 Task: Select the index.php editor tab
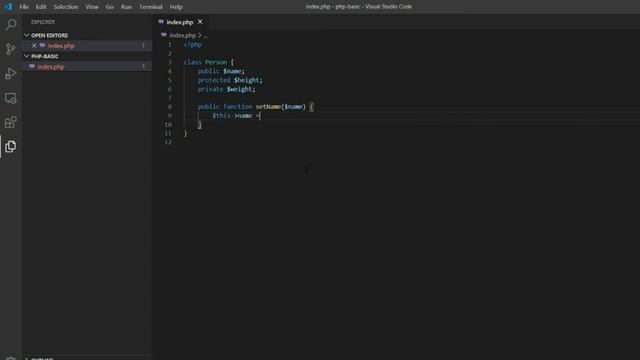180,22
